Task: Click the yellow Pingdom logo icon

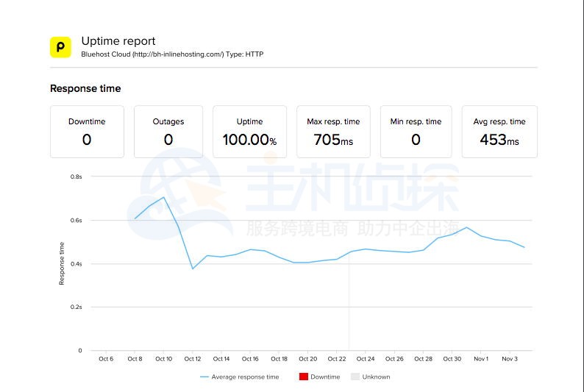Action: tap(60, 46)
